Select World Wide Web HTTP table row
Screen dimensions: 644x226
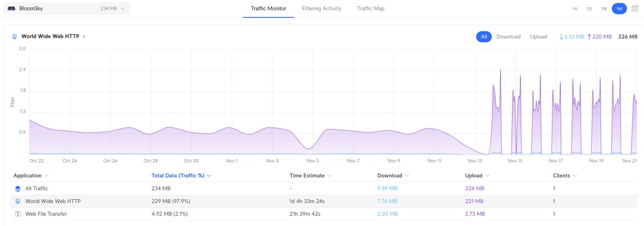[x=324, y=201]
